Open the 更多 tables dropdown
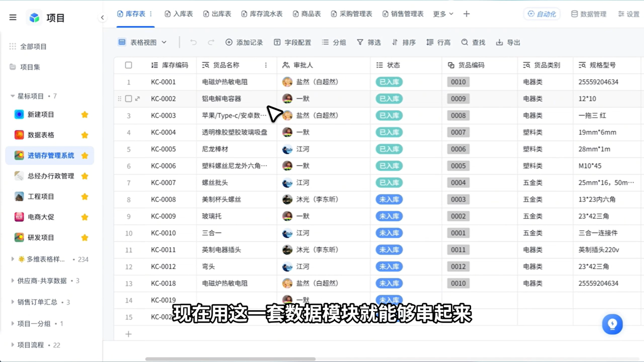This screenshot has width=644, height=362. click(x=443, y=14)
